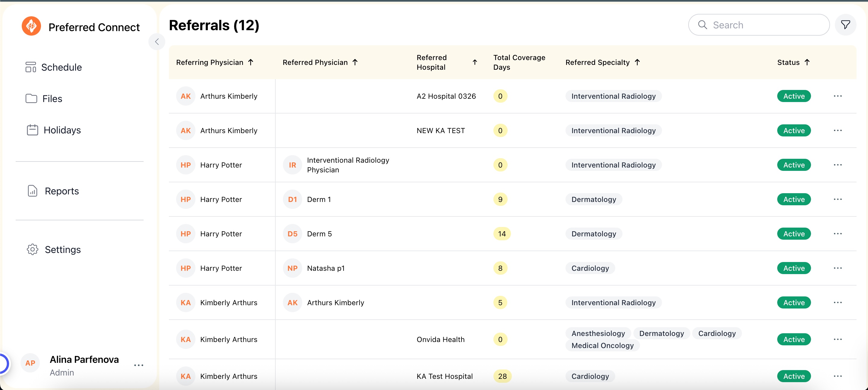Click the Schedule icon in sidebar
This screenshot has height=390, width=868.
(x=31, y=67)
